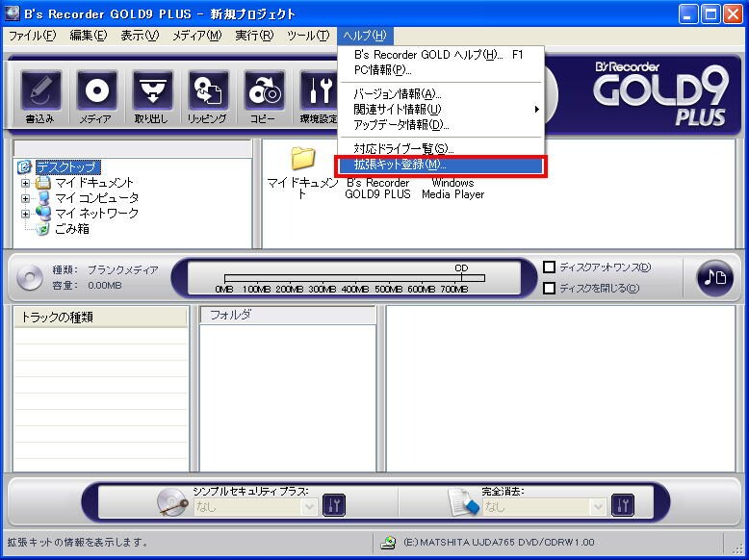
Task: Select アップデータ情報(D) menu item
Action: point(441,125)
